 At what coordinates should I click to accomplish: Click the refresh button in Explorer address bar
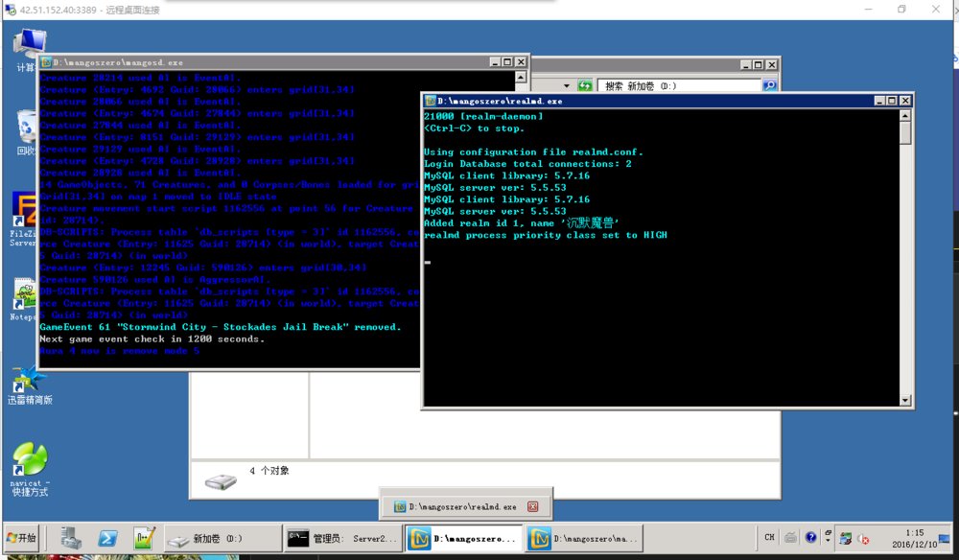pos(585,85)
